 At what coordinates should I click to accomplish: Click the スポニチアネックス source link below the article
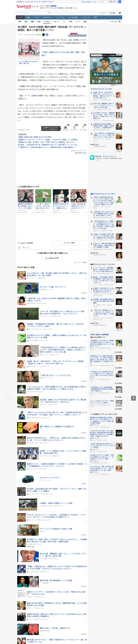(80, 153)
